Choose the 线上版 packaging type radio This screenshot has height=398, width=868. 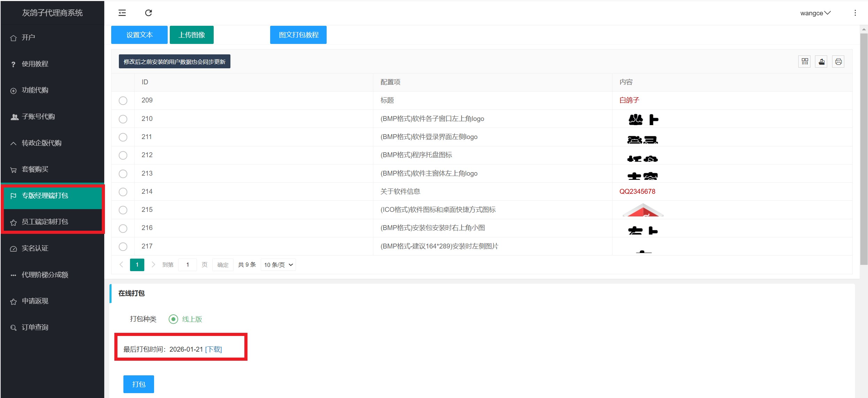click(173, 319)
